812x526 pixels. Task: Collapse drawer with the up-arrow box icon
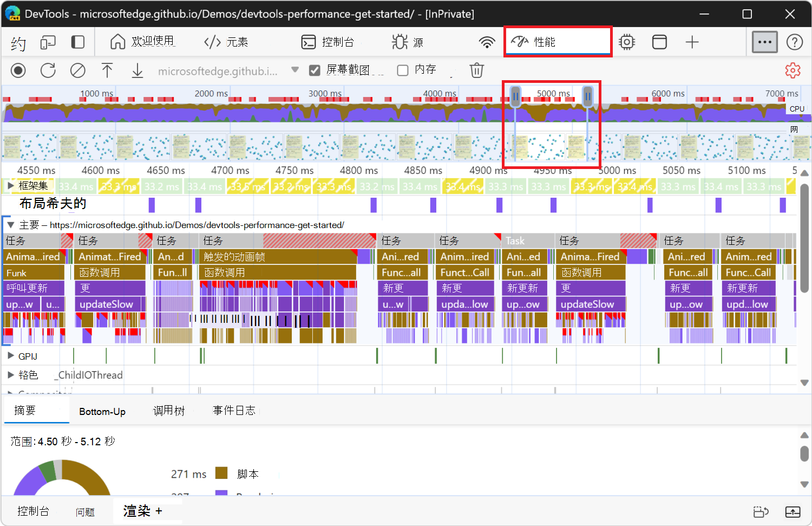click(793, 511)
